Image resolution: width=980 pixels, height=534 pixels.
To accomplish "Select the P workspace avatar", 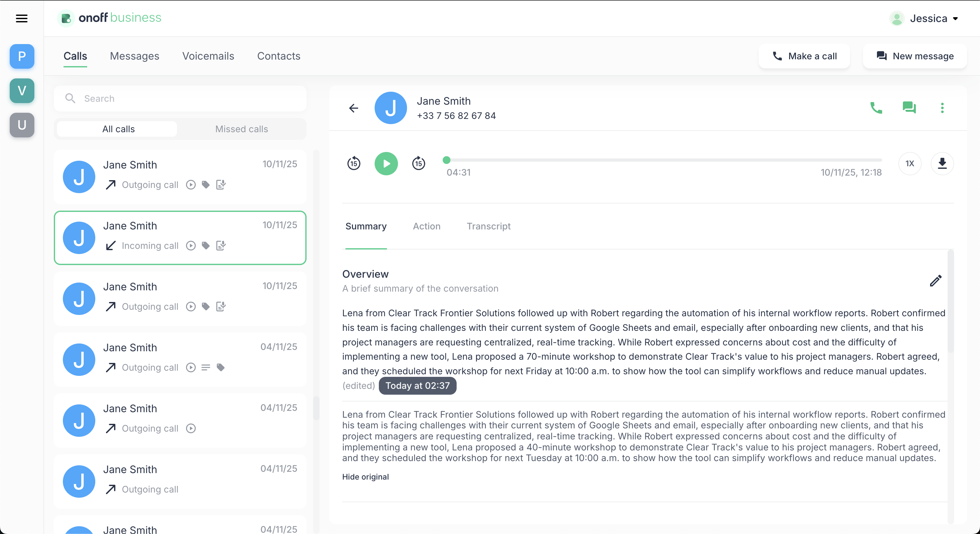I will [x=22, y=56].
